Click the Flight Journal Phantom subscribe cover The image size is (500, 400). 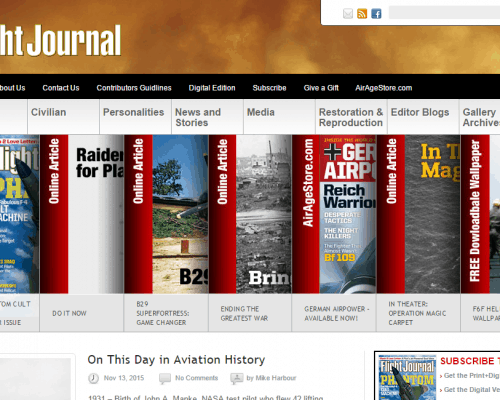click(407, 377)
